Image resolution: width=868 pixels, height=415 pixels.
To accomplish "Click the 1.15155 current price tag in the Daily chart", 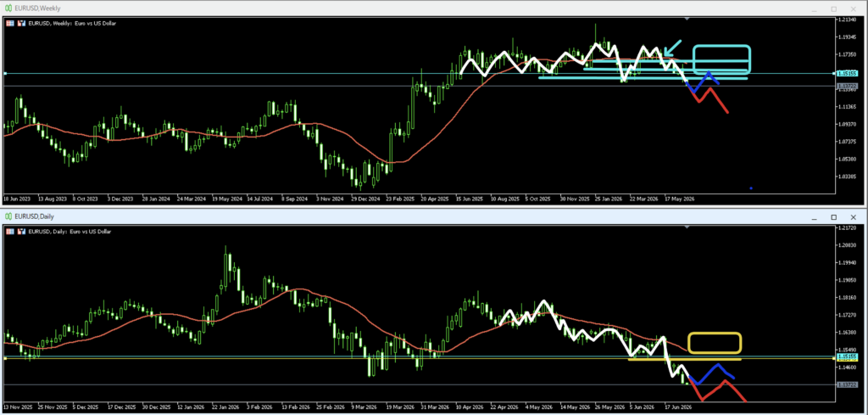I will pyautogui.click(x=848, y=357).
